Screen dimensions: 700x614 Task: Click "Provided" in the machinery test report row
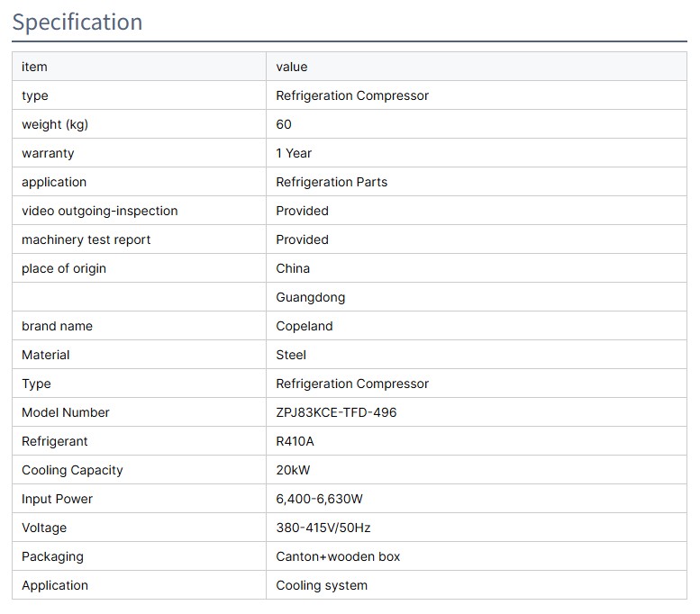(x=302, y=239)
